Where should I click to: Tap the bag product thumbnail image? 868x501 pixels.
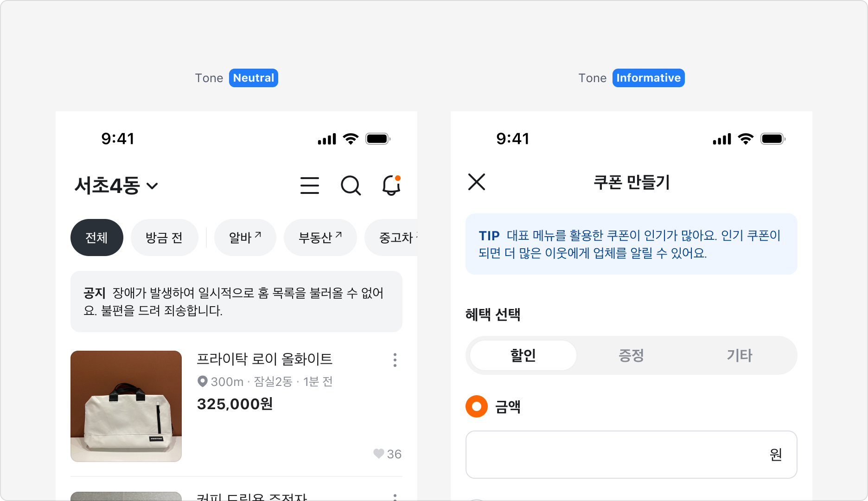(126, 406)
